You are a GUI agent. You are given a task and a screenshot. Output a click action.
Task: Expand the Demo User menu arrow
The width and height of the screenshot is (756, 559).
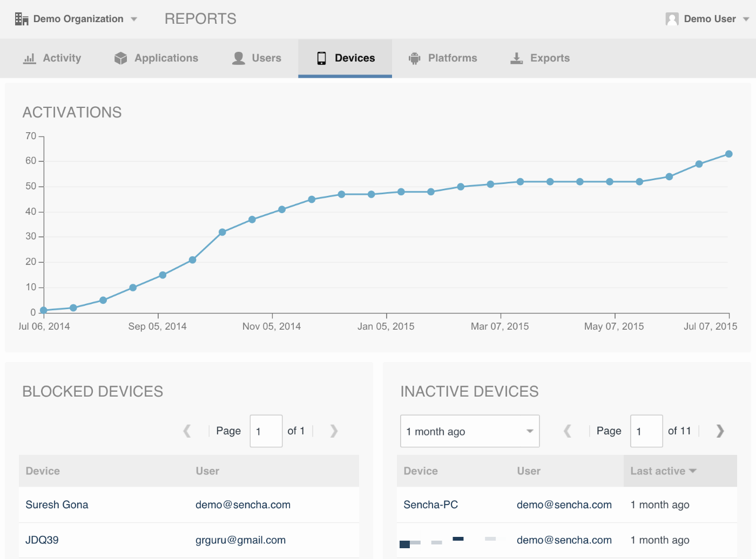tap(746, 19)
